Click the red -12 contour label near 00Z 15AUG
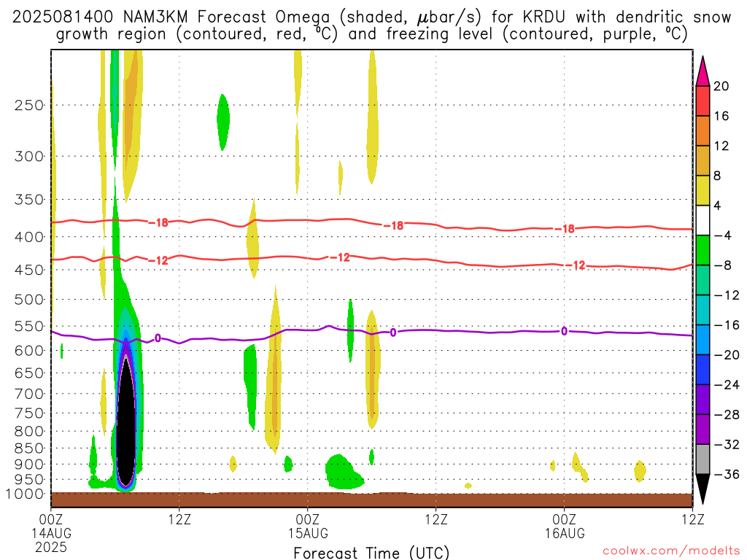Viewport: 747px width, 560px height. point(340,257)
